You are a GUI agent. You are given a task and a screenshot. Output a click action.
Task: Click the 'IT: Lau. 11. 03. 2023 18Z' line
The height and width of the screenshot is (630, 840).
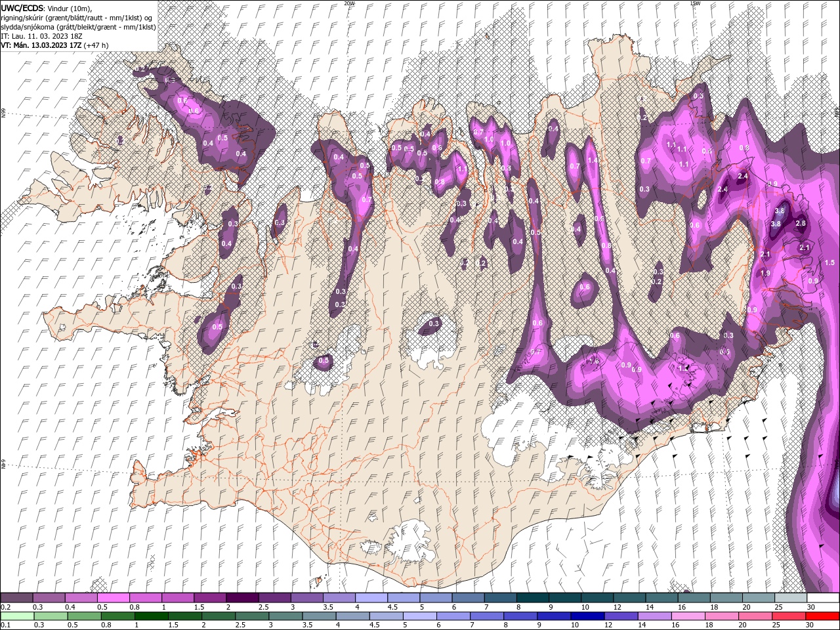tap(42, 36)
